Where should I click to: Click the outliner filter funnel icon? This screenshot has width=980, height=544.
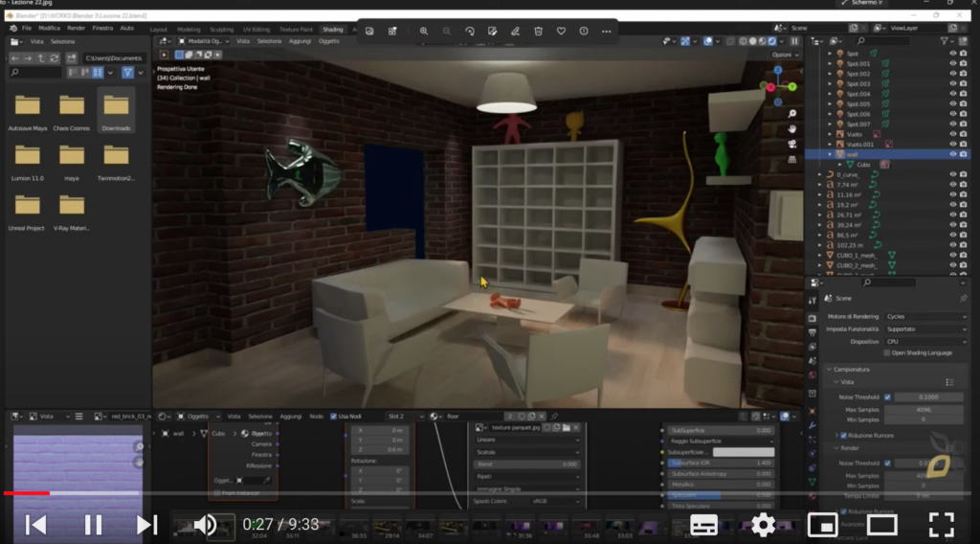pos(945,41)
